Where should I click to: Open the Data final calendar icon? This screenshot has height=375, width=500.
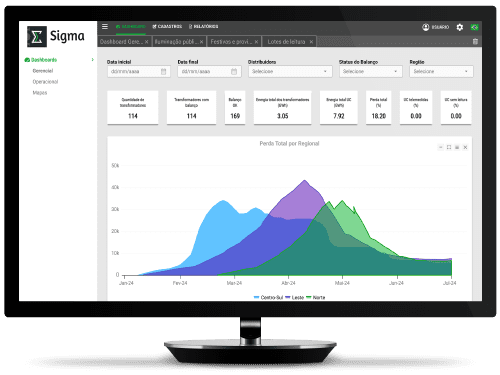(234, 72)
